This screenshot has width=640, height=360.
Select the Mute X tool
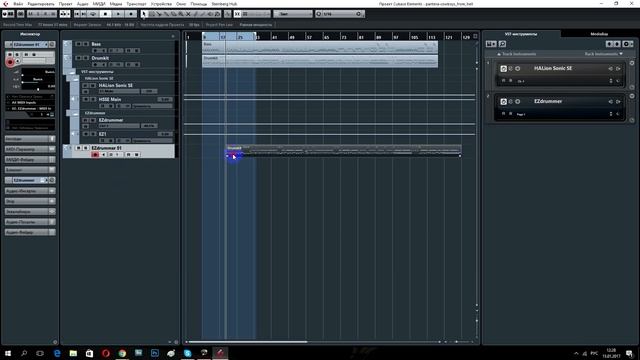pyautogui.click(x=188, y=14)
